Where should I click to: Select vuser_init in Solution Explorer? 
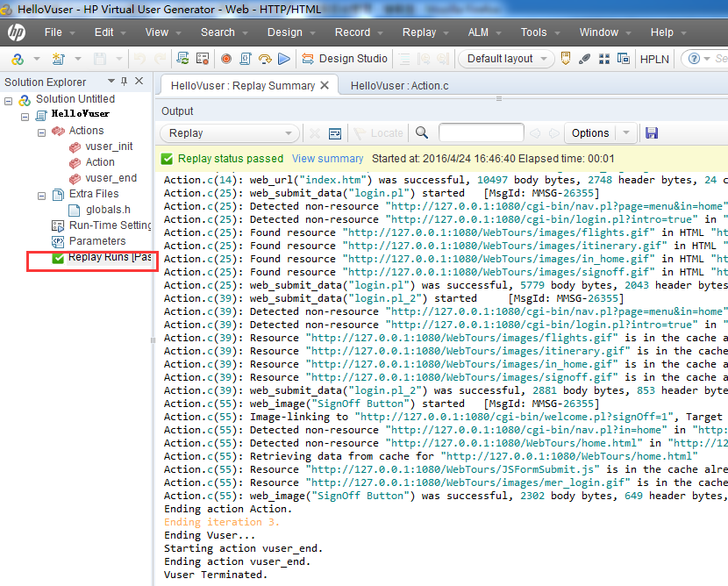pyautogui.click(x=109, y=146)
